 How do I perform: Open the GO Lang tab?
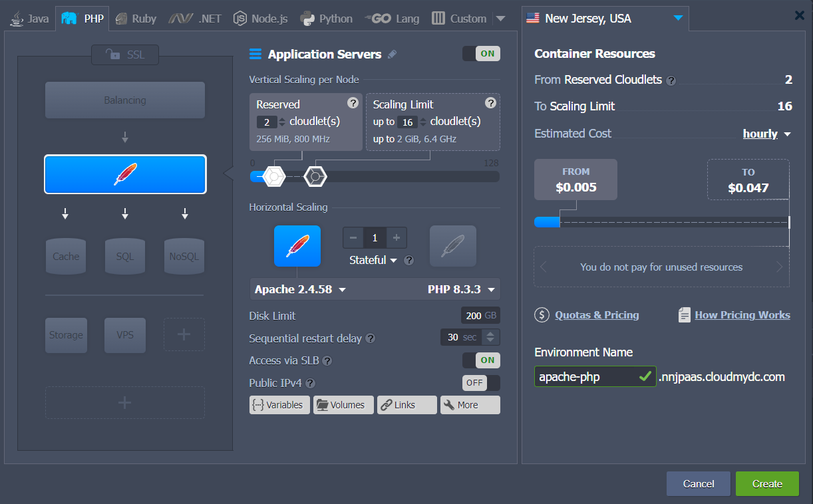coord(392,19)
